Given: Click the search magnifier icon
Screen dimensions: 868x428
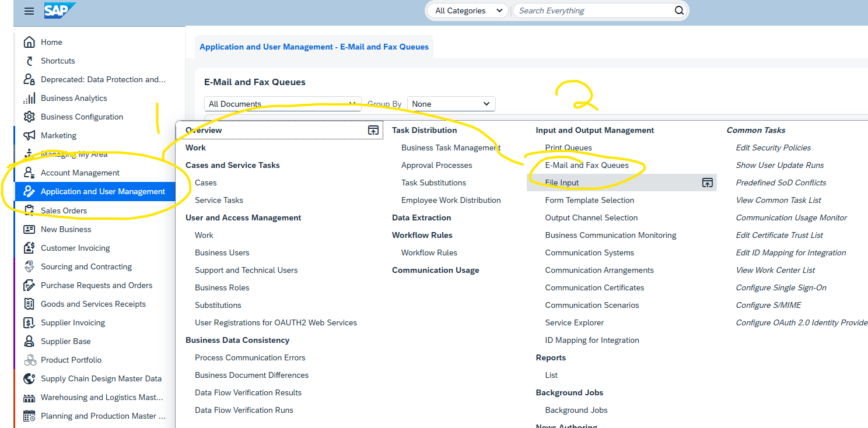Looking at the screenshot, I should (679, 10).
